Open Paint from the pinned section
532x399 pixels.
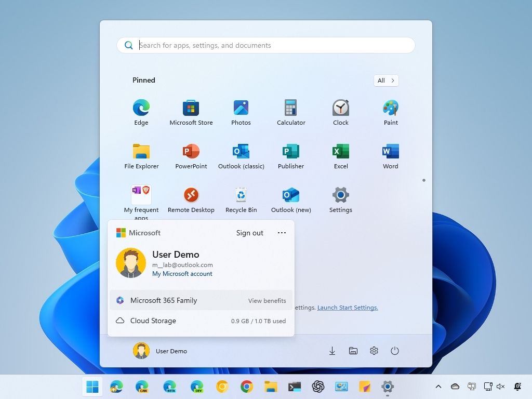[x=390, y=109]
